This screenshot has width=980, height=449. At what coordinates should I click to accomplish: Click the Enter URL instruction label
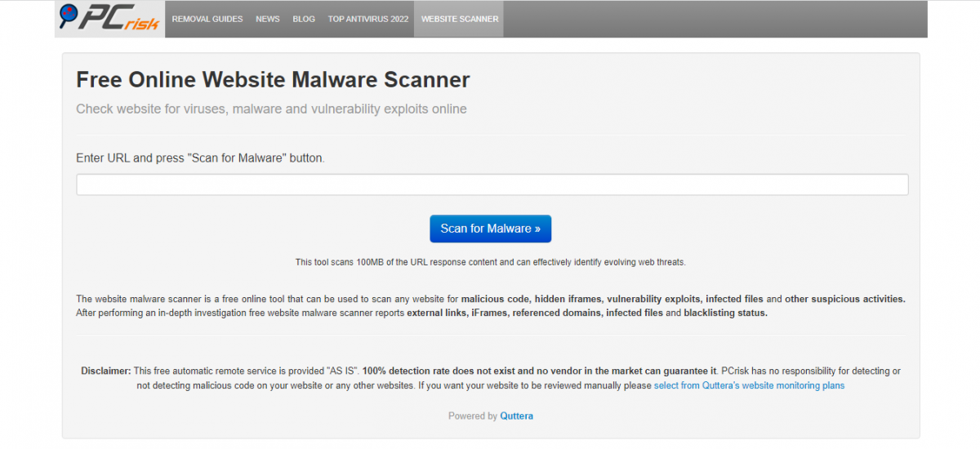tap(200, 158)
